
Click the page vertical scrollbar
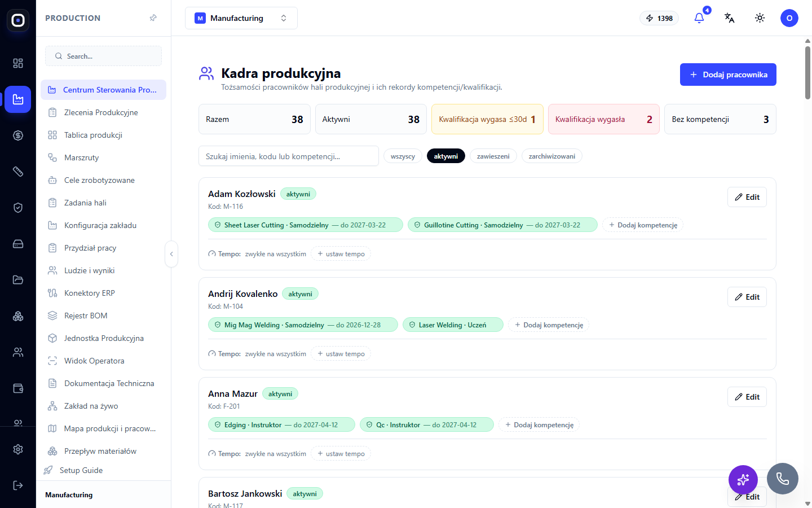807,73
